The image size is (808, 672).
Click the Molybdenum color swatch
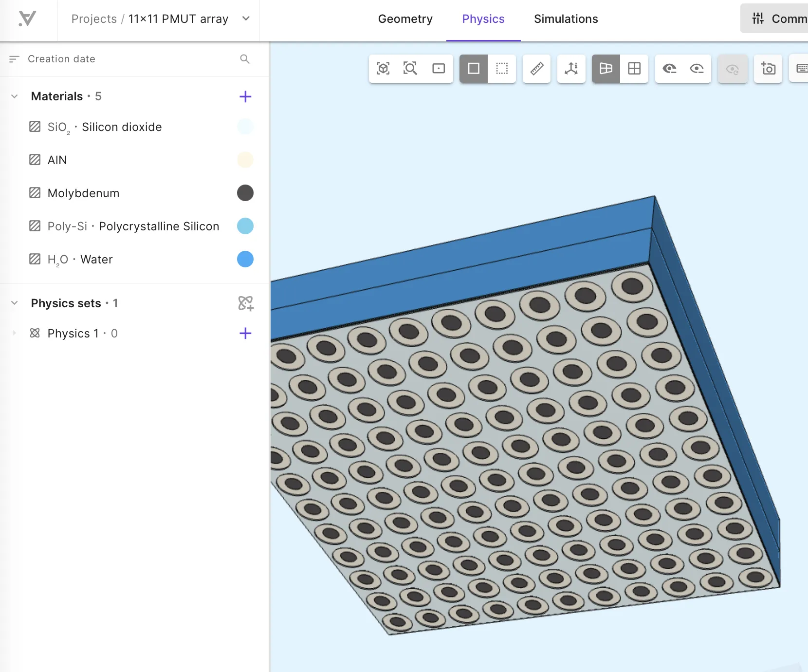point(245,193)
